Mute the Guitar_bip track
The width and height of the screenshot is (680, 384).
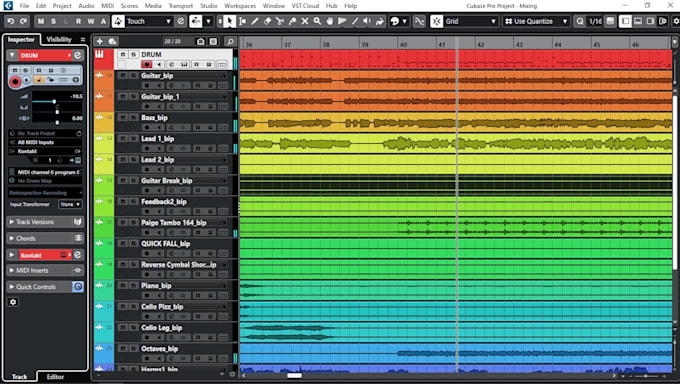(x=123, y=75)
